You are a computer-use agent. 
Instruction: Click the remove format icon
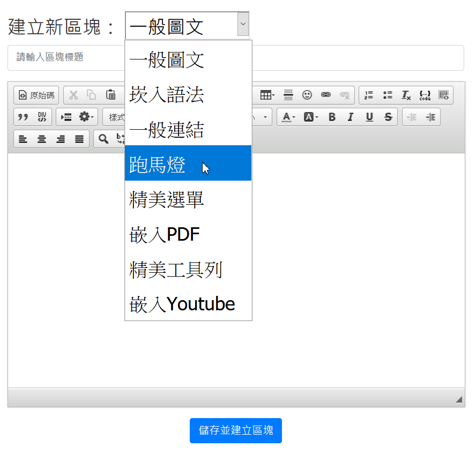(406, 95)
